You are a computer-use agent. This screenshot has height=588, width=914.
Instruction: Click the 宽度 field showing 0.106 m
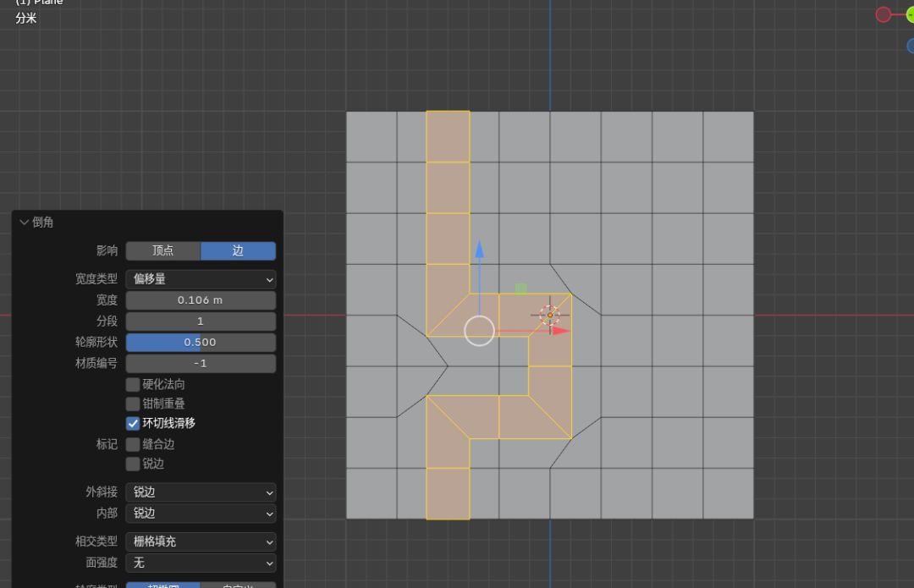point(201,300)
